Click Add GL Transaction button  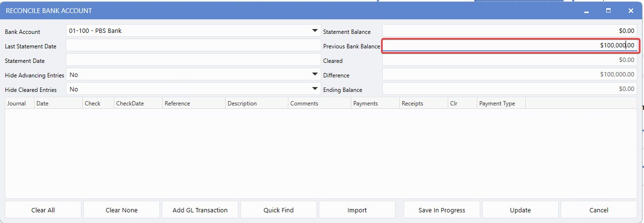[x=200, y=210]
